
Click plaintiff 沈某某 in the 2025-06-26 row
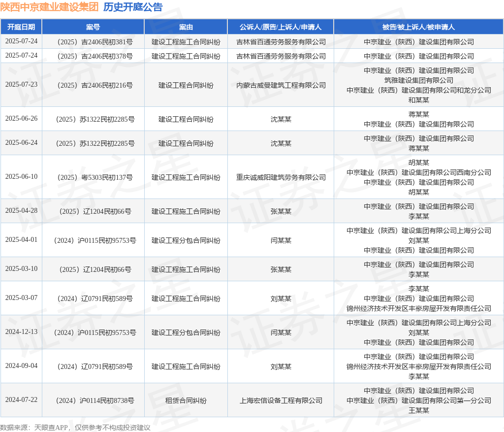point(281,119)
